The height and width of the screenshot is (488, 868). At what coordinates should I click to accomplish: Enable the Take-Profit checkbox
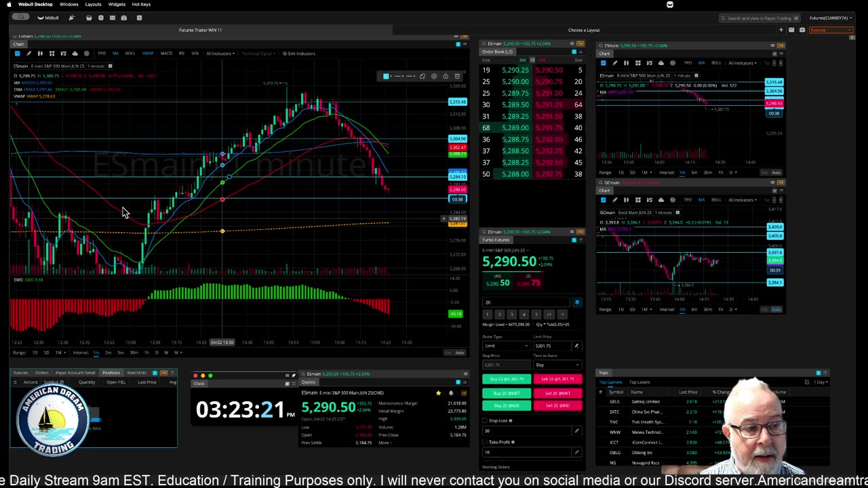485,442
